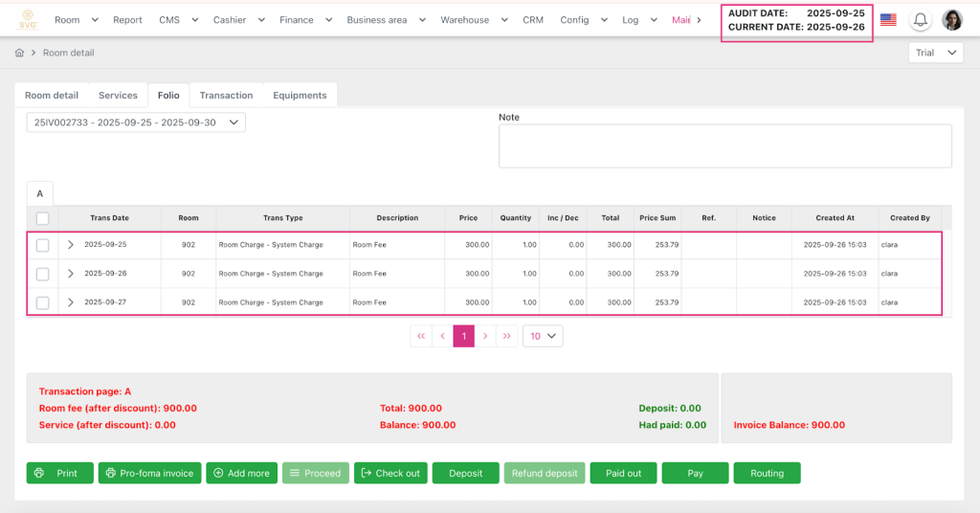Open the Trial dropdown selector
Viewport: 980px width, 513px height.
[935, 53]
